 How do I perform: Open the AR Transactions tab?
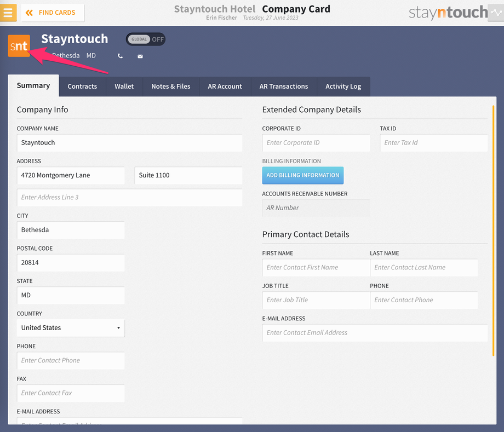coord(284,87)
